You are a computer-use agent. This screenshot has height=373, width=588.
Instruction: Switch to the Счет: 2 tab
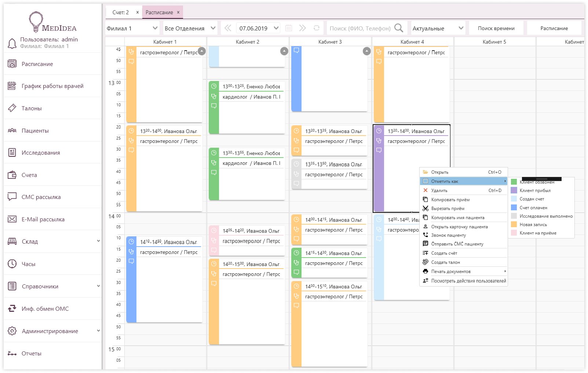click(120, 12)
